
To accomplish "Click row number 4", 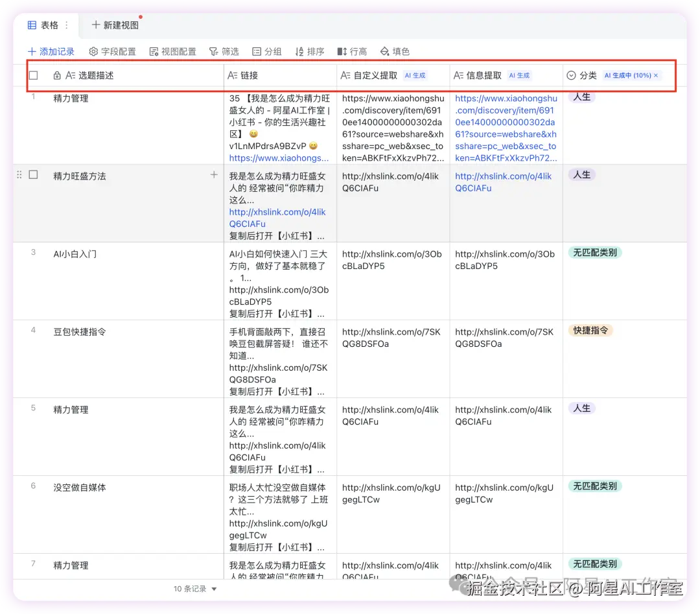I will coord(33,330).
